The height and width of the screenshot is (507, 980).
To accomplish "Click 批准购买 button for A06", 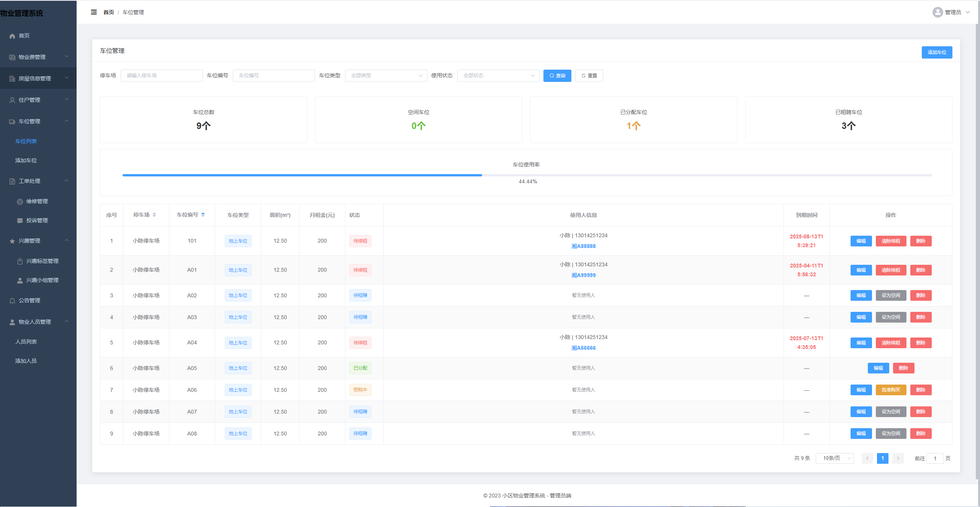I will pos(890,390).
